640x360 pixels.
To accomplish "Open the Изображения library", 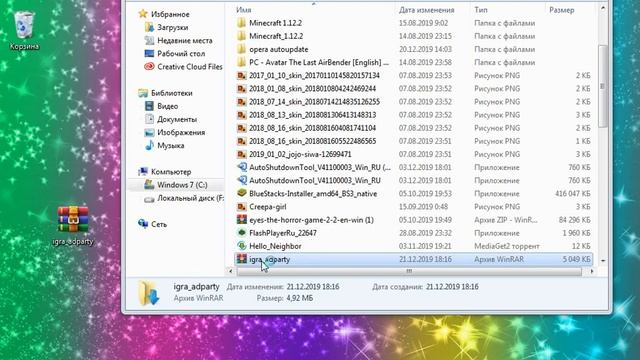I will pyautogui.click(x=181, y=132).
